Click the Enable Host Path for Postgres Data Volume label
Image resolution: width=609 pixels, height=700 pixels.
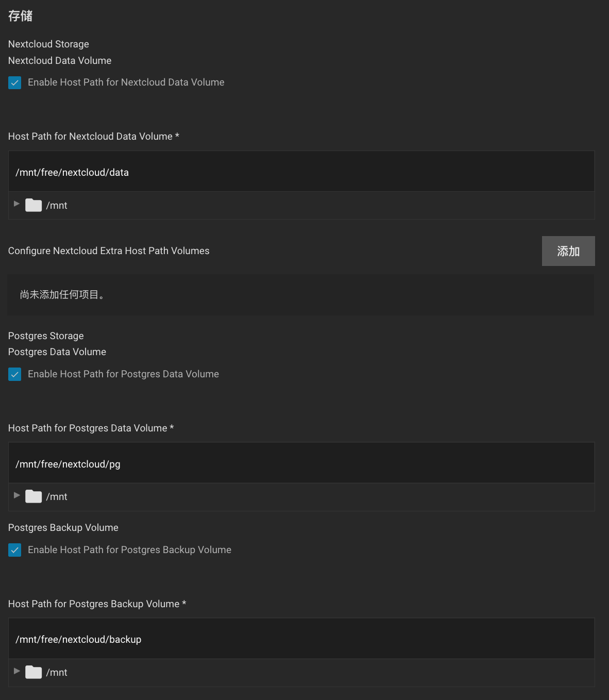(x=124, y=374)
